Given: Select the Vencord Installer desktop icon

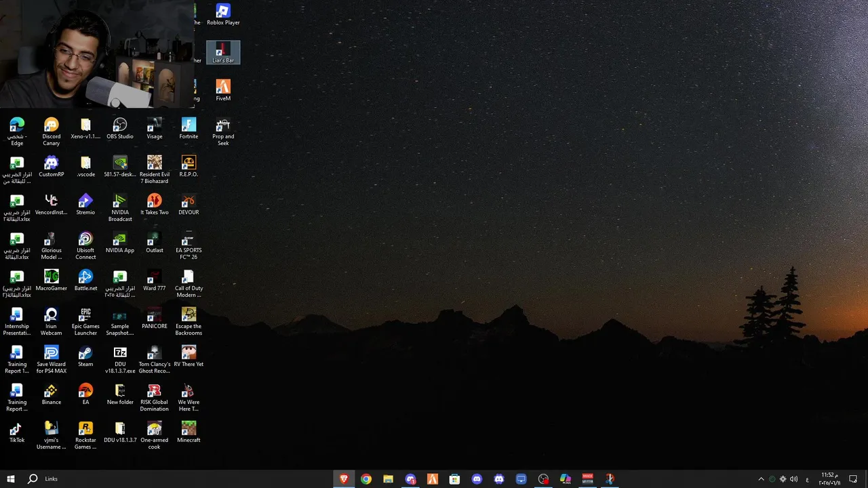Looking at the screenshot, I should pos(52,205).
